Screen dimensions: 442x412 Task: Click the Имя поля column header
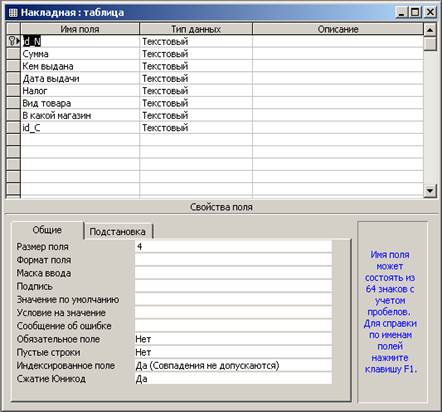pyautogui.click(x=80, y=29)
